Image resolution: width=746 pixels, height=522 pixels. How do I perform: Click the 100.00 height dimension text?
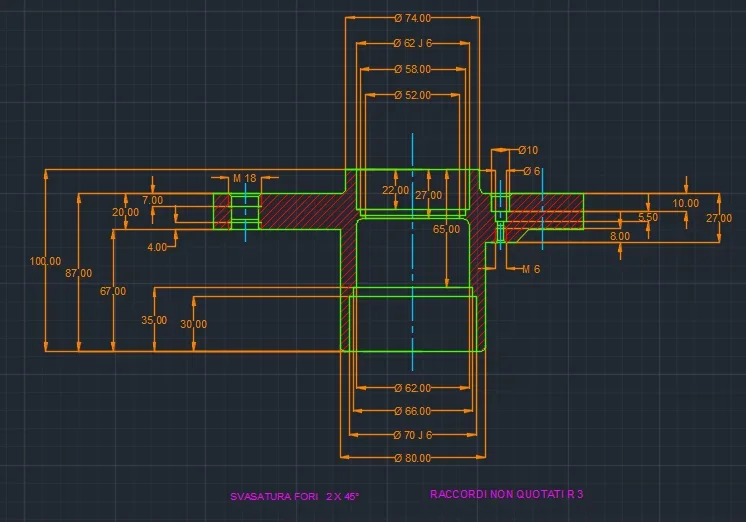pos(45,262)
